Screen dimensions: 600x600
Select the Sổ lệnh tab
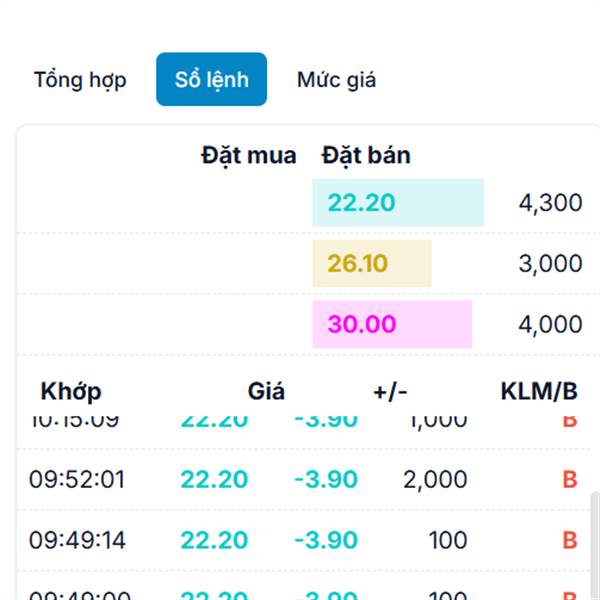[x=211, y=79]
